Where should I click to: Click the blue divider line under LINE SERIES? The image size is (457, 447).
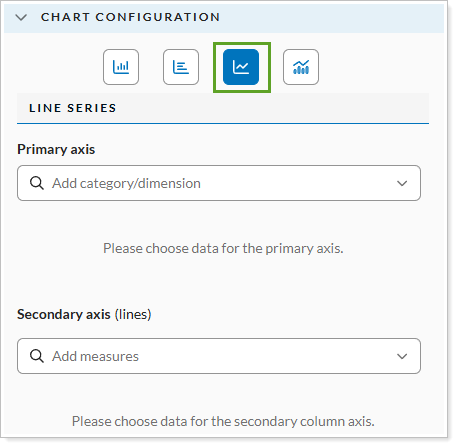(x=223, y=123)
